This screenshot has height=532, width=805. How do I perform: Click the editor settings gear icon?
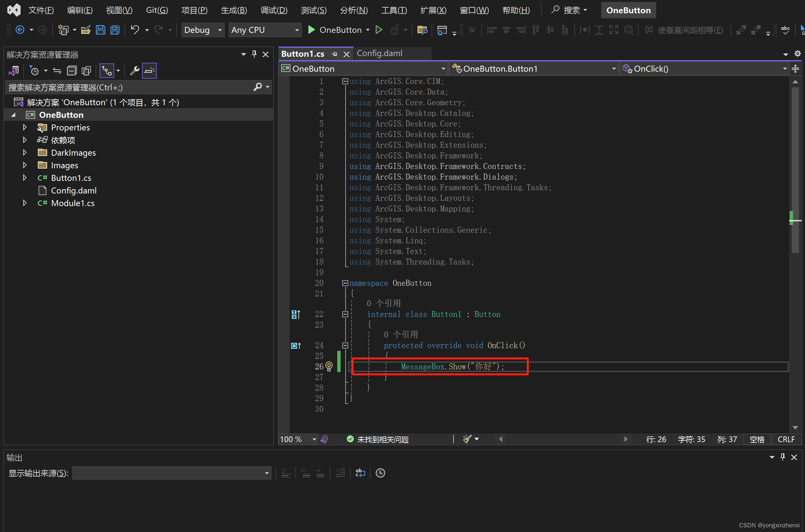pos(798,54)
